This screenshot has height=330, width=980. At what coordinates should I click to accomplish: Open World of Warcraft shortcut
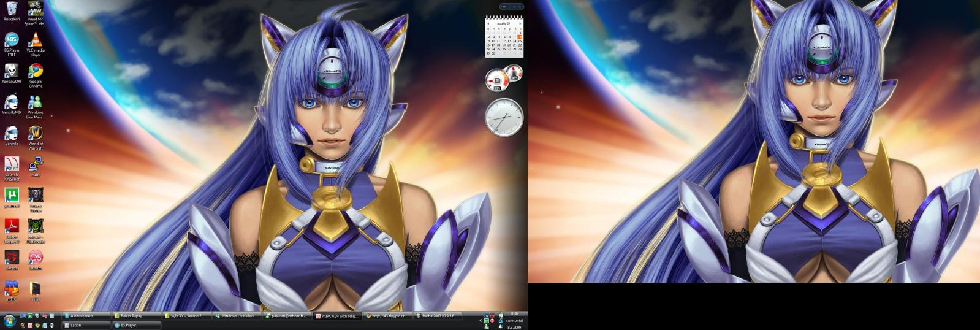coord(36,134)
